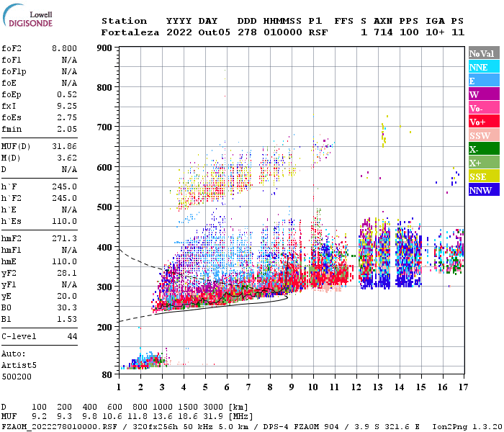Select the SSW legend swatch

484,135
